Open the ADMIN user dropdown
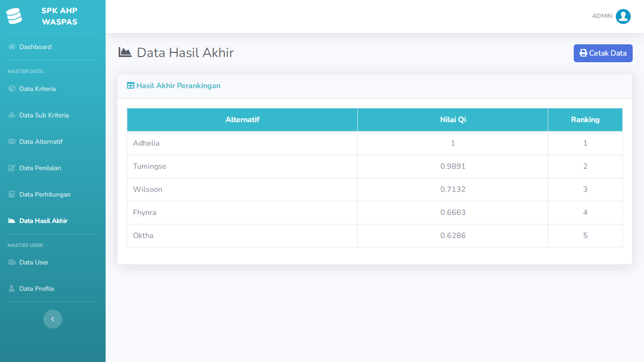The image size is (644, 362). coord(611,16)
